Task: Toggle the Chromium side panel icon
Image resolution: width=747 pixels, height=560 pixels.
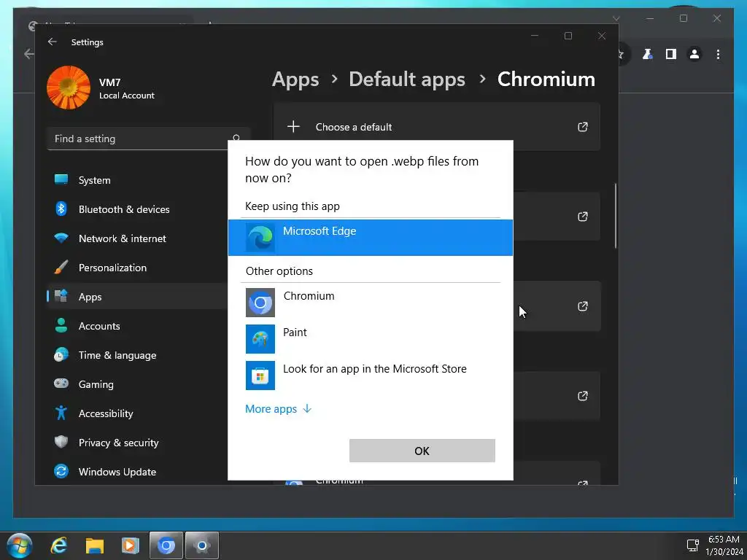Action: (x=671, y=54)
